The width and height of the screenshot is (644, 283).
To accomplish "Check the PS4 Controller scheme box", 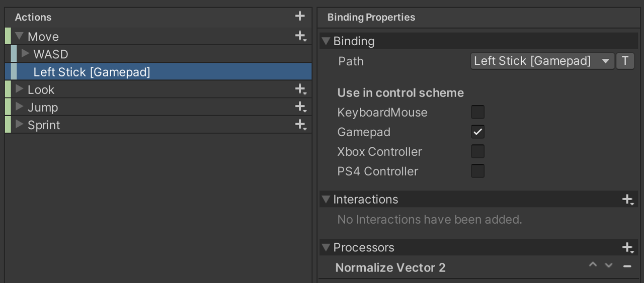I will [477, 171].
